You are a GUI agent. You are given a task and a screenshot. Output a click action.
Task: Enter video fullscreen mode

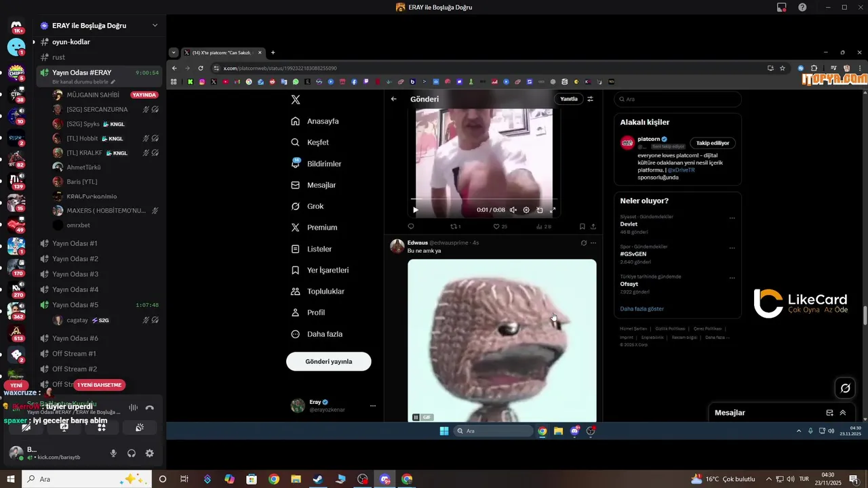point(553,210)
